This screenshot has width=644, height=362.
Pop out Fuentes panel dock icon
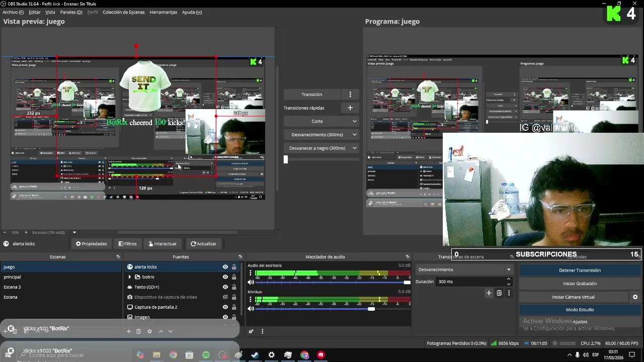coord(240,257)
